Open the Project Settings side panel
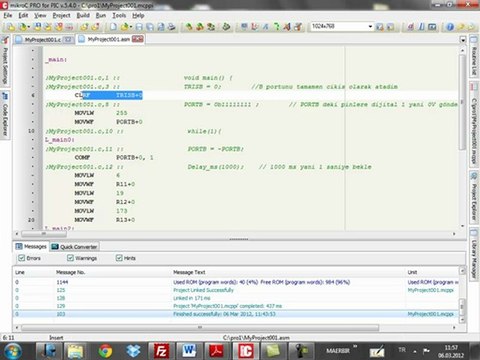This screenshot has width=480, height=360. [x=5, y=61]
